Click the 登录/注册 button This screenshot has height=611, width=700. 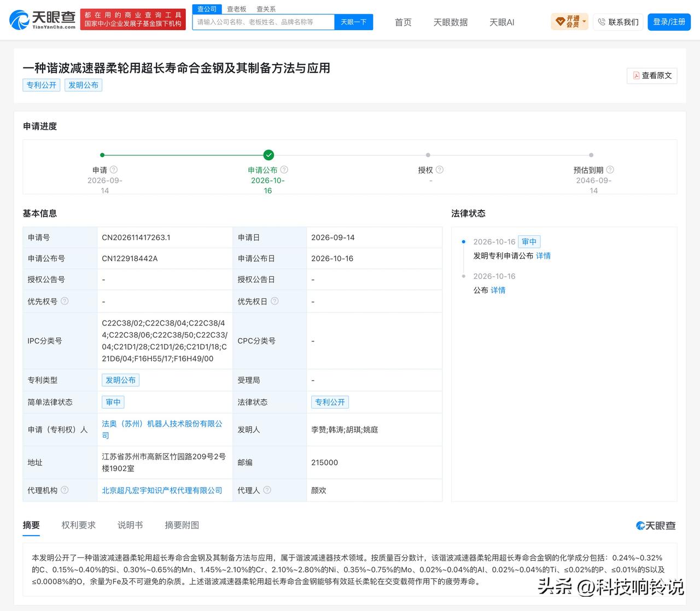669,22
